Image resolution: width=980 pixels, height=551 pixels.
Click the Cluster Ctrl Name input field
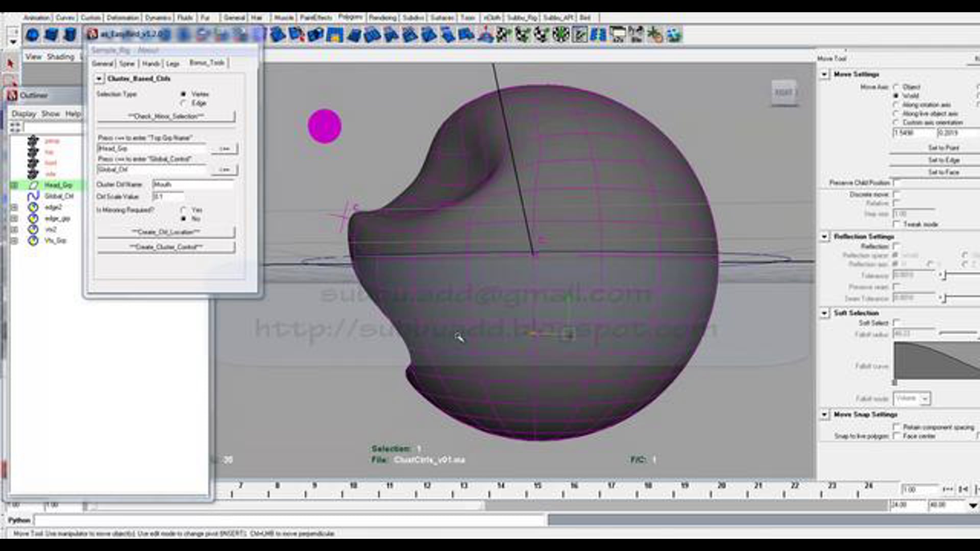pos(193,184)
